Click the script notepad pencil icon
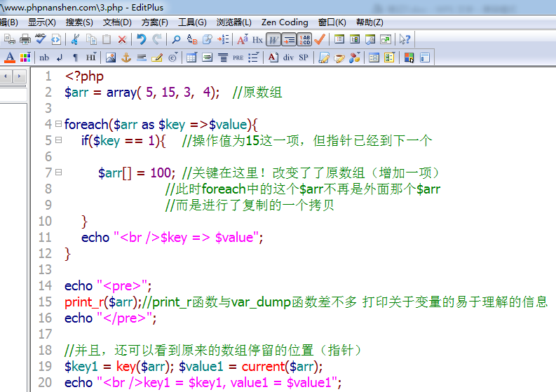556x392 pixels. click(x=324, y=58)
